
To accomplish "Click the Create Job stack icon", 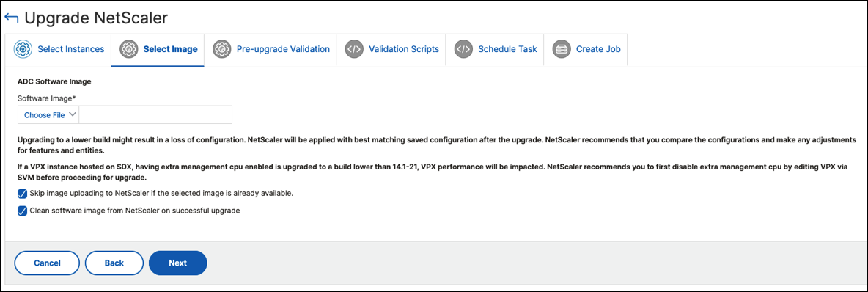I will pos(562,48).
